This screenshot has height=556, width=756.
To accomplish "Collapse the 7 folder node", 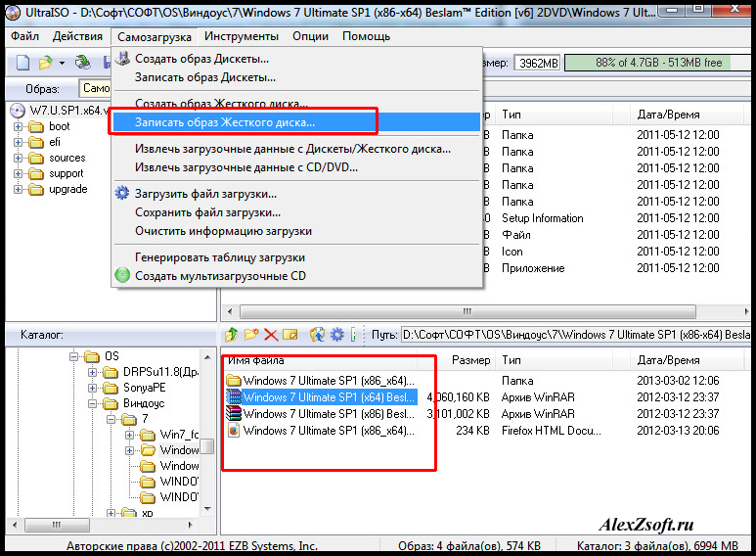I will point(111,419).
